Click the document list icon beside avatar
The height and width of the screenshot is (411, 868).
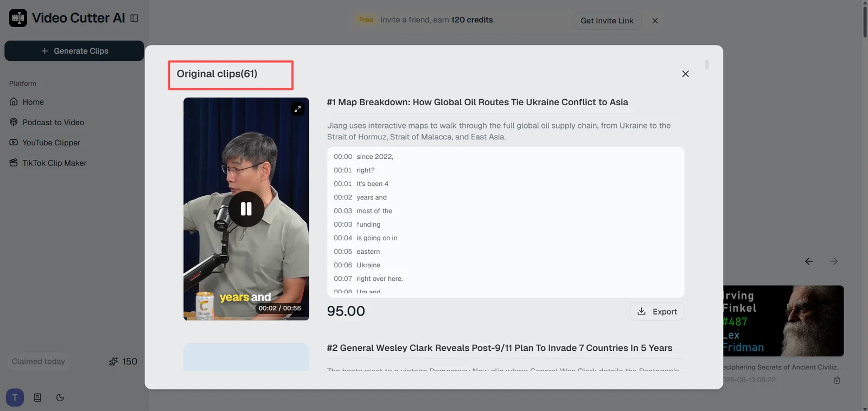point(37,397)
